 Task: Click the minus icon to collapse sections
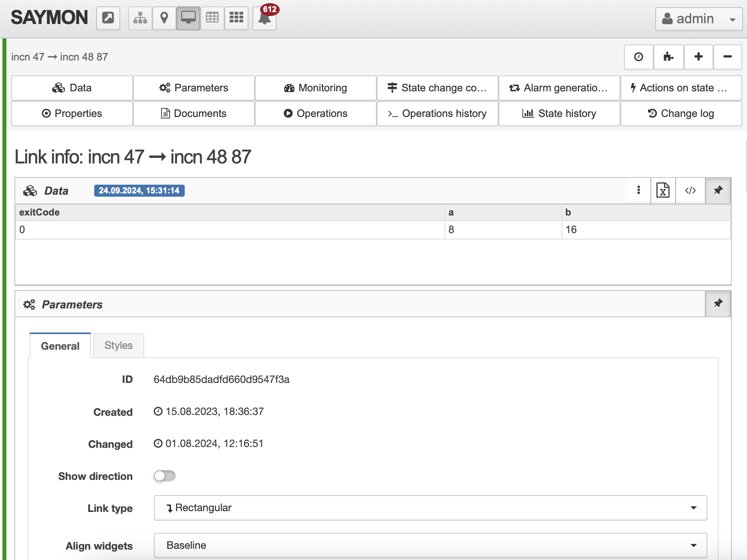coord(728,57)
